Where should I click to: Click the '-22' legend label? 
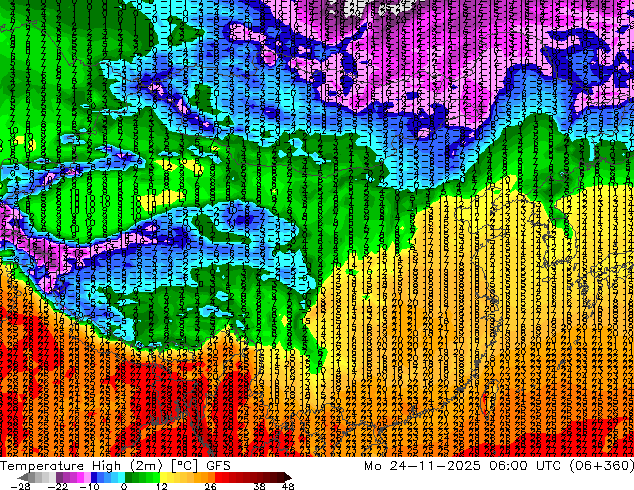[x=58, y=486]
